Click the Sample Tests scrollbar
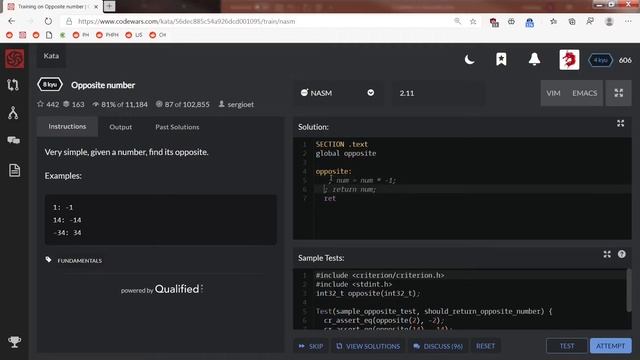Image resolution: width=640 pixels, height=360 pixels. (629, 291)
